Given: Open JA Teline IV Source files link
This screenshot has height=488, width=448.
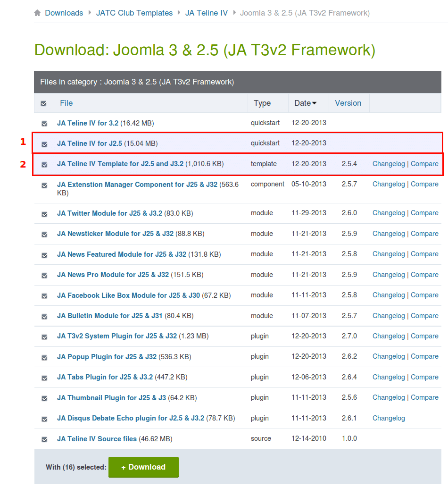Looking at the screenshot, I should coord(97,439).
